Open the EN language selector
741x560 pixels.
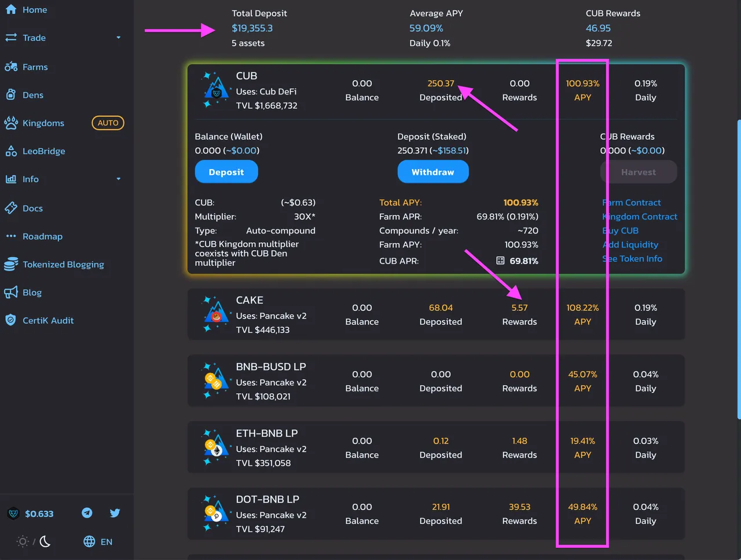tap(107, 542)
